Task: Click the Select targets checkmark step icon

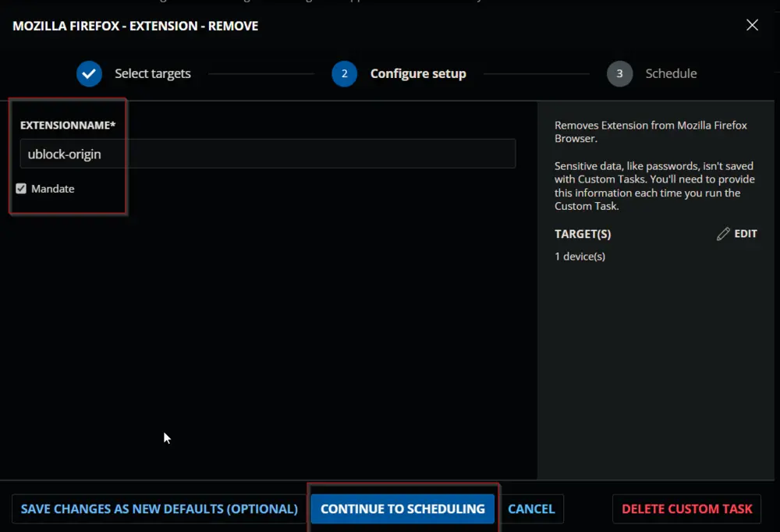Action: 89,73
